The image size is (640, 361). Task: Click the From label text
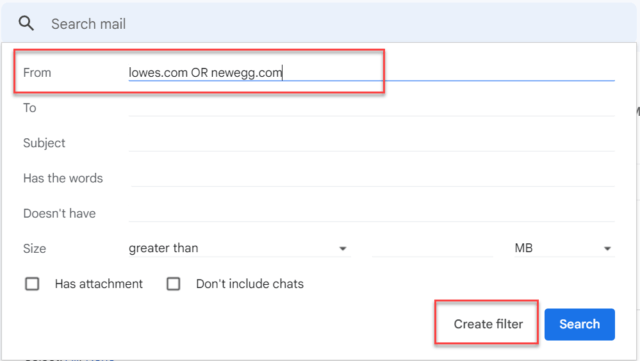coord(37,73)
